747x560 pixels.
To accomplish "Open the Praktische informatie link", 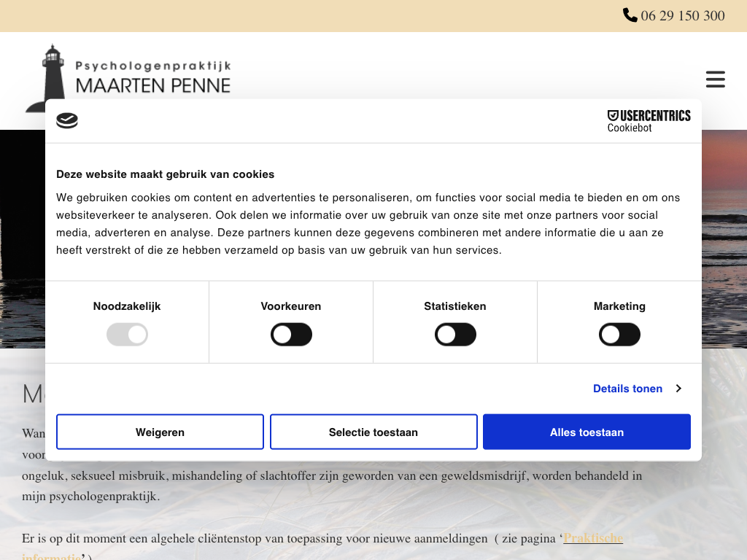I will click(592, 539).
